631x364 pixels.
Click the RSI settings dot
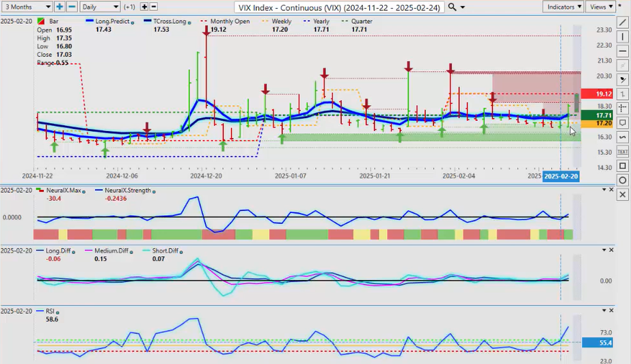(57, 313)
